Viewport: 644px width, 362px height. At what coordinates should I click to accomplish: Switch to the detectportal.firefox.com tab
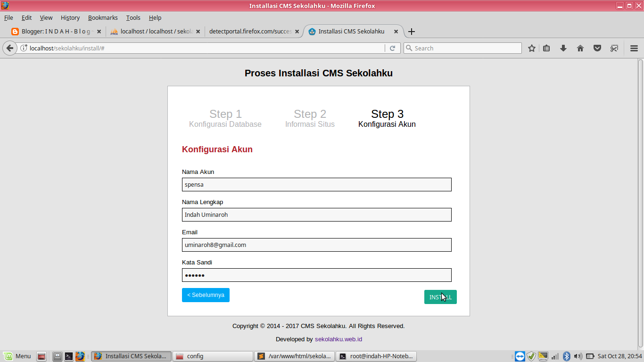pyautogui.click(x=250, y=32)
